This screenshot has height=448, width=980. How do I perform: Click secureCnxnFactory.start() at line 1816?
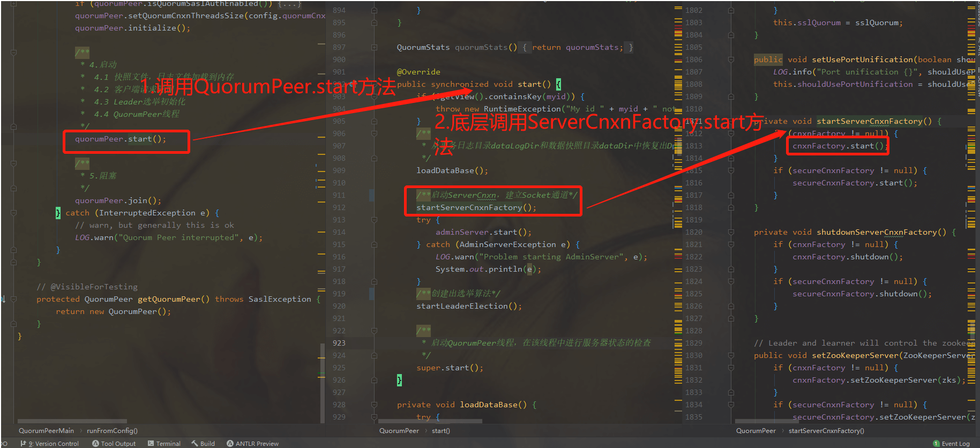click(x=855, y=183)
